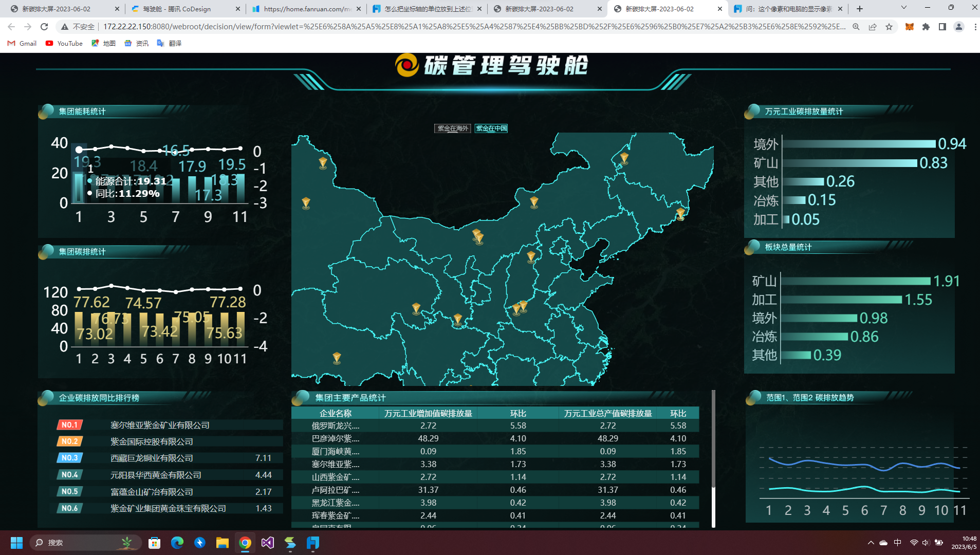Screen dimensions: 980x555
Task: Click NO.1 塞尔维亚紫金矿业有限公司 ranking row
Action: click(x=170, y=425)
